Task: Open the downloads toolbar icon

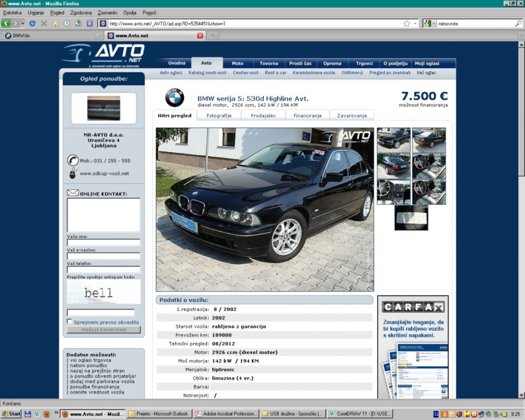Action: click(x=78, y=23)
